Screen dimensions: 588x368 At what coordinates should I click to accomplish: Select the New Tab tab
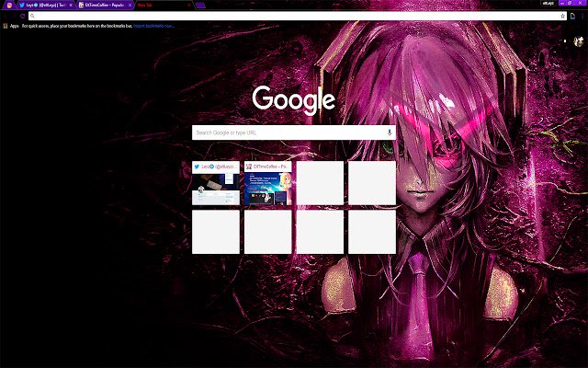click(164, 6)
